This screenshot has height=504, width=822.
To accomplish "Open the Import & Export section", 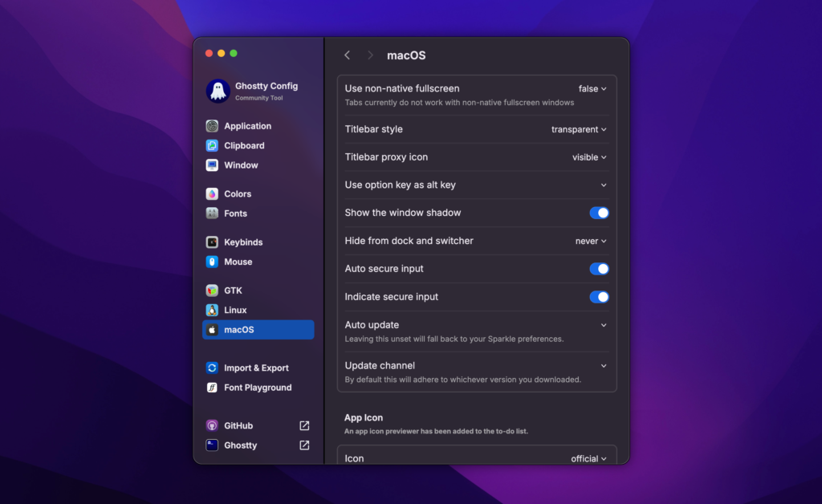I will [256, 368].
